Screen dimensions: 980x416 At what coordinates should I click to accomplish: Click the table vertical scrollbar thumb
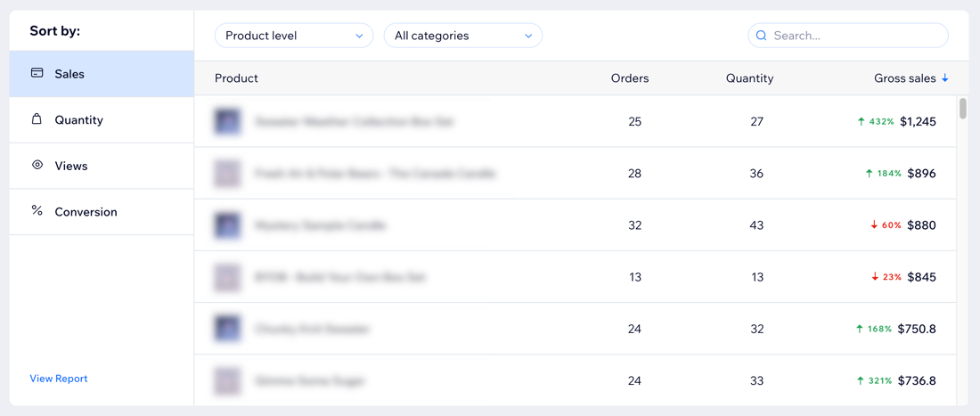click(963, 108)
